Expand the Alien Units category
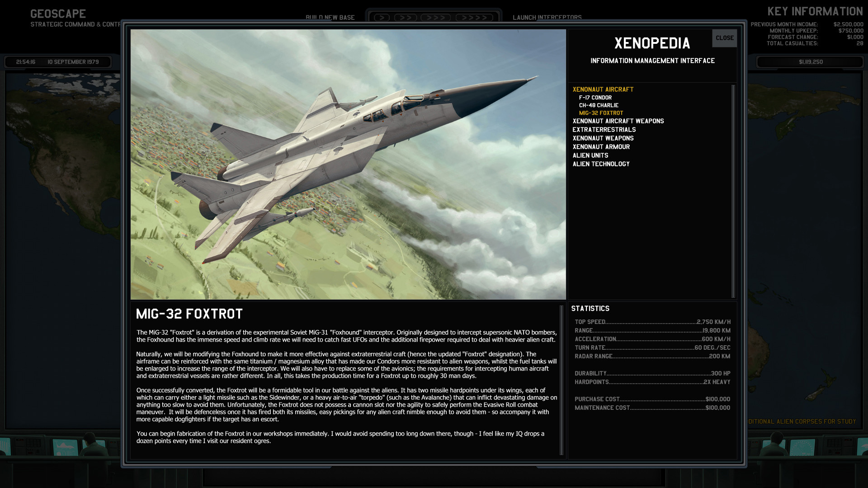Viewport: 868px width, 488px height. click(590, 155)
